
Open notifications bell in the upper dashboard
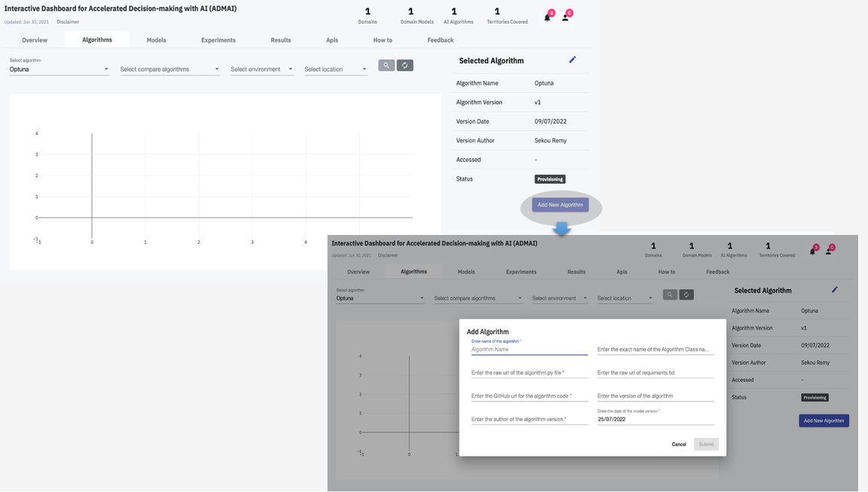coord(548,17)
